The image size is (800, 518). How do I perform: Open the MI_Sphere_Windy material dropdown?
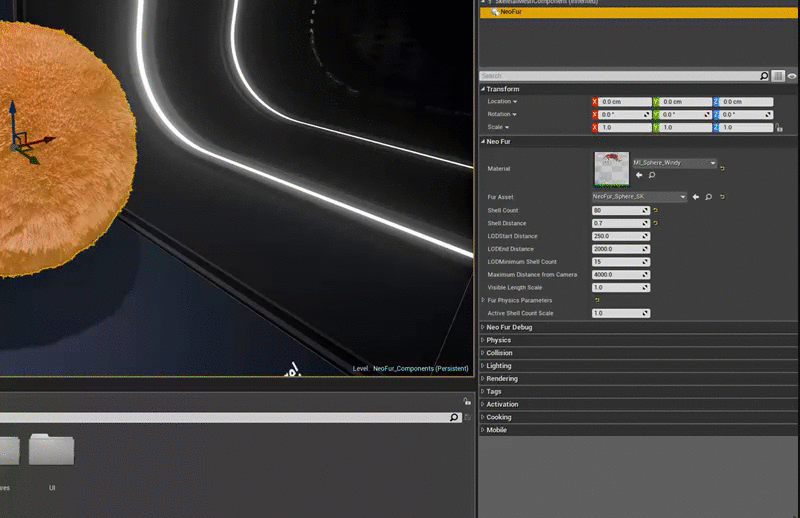(674, 162)
